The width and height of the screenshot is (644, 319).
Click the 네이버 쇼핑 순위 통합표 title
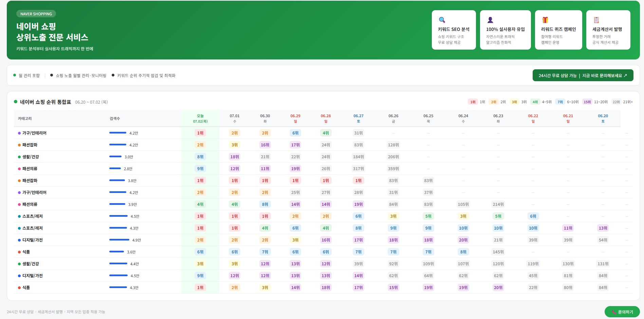pos(45,102)
